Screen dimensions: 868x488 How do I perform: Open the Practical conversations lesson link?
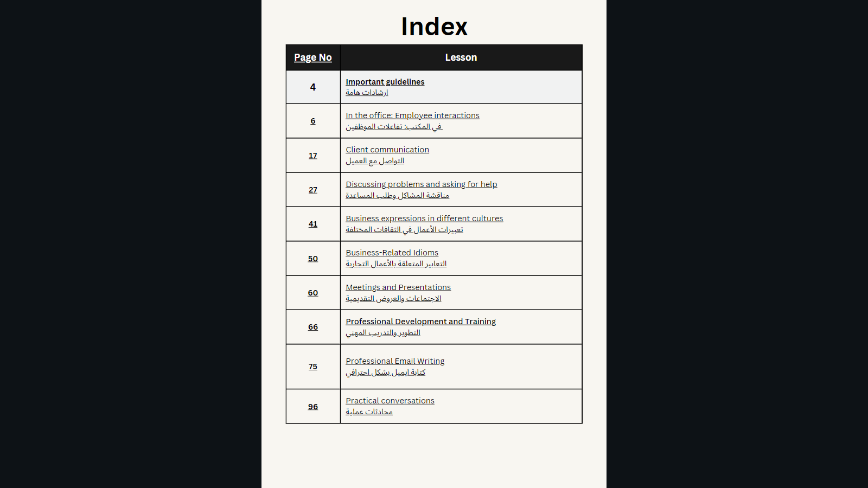coord(390,401)
